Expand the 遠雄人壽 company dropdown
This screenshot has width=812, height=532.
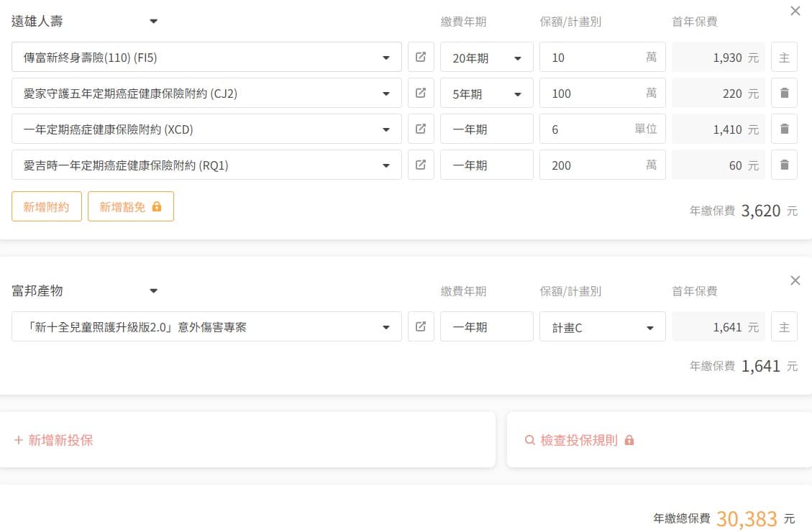pos(153,22)
